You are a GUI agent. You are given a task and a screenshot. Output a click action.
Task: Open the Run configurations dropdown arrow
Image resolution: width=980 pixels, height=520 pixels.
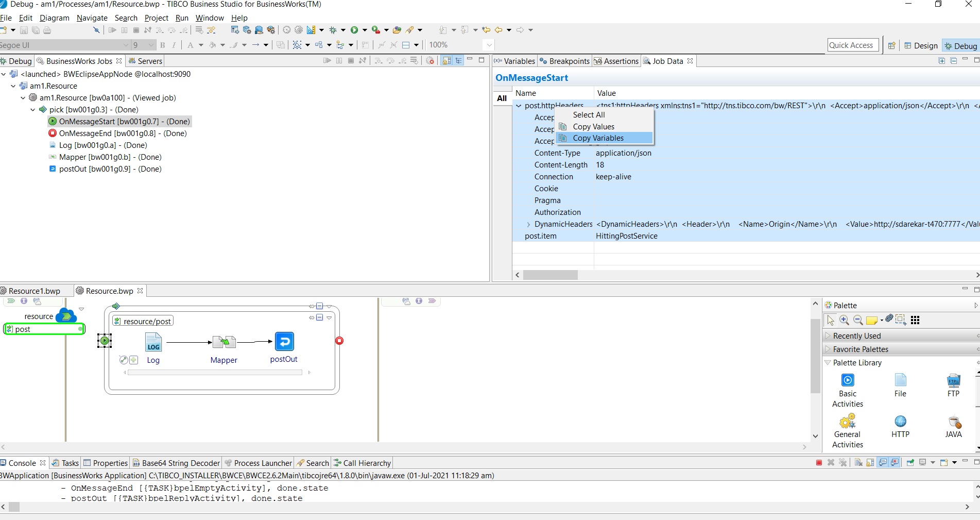[x=365, y=30]
